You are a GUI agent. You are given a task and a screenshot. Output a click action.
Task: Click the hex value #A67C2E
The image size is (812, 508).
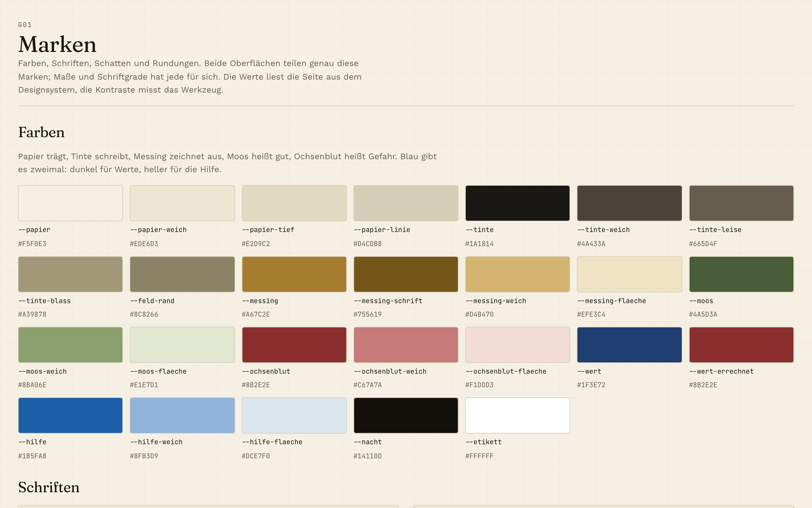click(256, 314)
